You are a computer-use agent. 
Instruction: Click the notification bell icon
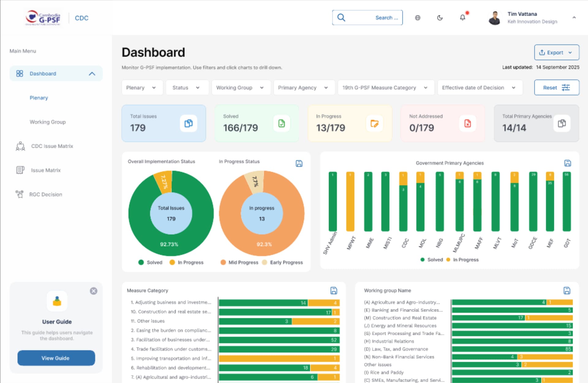click(462, 18)
